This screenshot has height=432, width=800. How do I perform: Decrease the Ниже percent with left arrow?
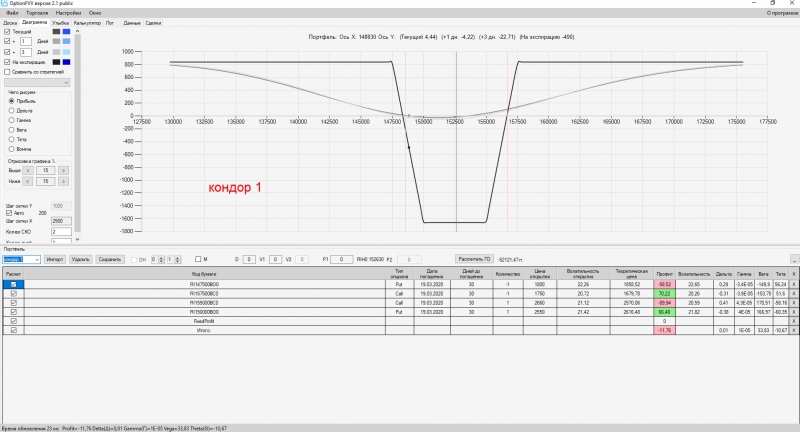(x=28, y=181)
